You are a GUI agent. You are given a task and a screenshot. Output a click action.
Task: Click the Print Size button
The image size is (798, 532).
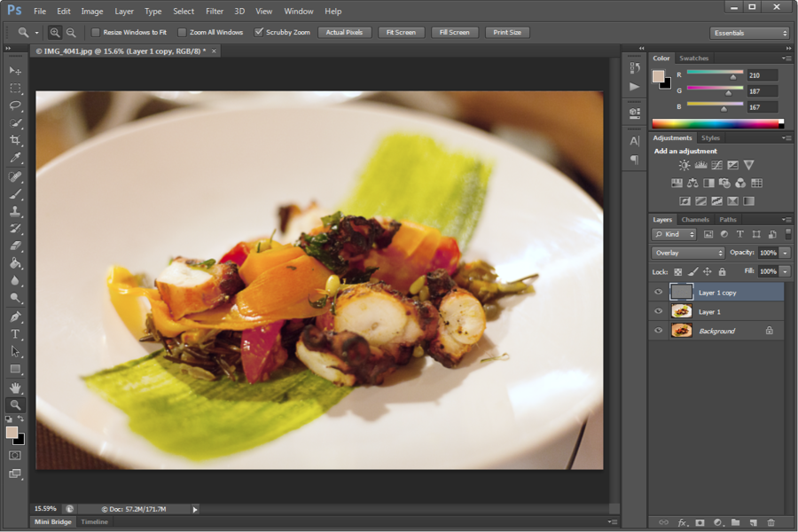[507, 32]
